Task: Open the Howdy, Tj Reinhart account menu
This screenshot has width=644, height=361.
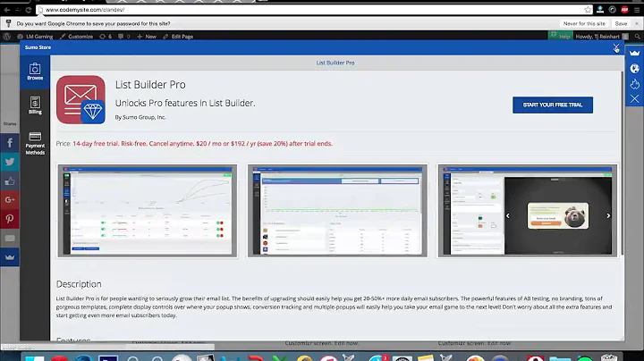Action: 602,37
